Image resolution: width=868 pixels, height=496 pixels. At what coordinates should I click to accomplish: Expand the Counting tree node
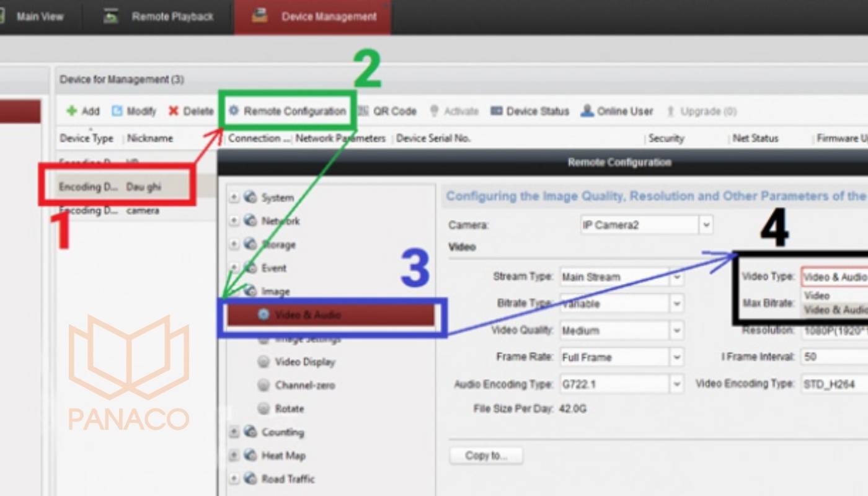[x=234, y=432]
